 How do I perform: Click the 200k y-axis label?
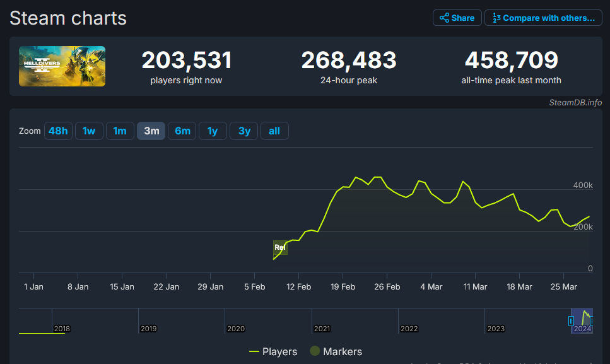pos(583,226)
